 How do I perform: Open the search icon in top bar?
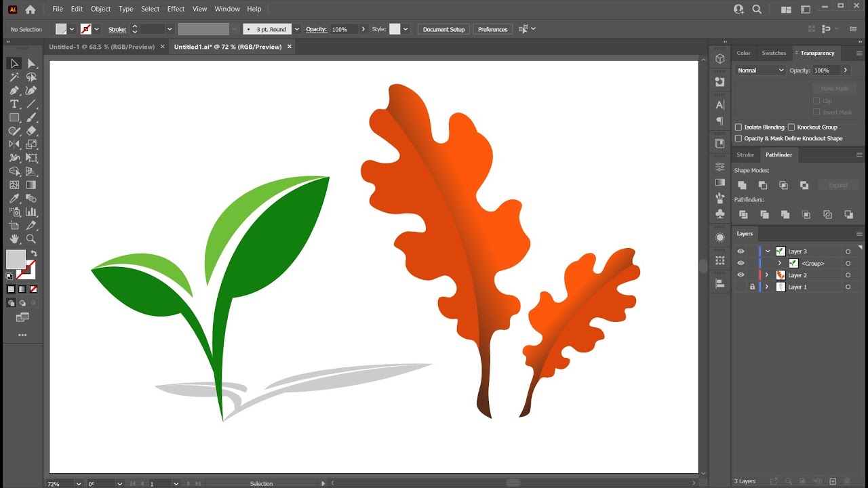click(757, 9)
